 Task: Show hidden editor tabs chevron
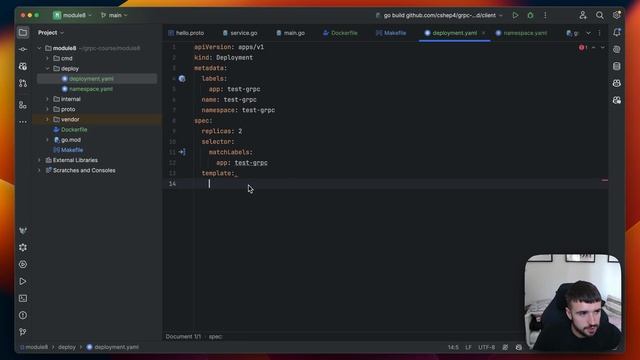(588, 33)
